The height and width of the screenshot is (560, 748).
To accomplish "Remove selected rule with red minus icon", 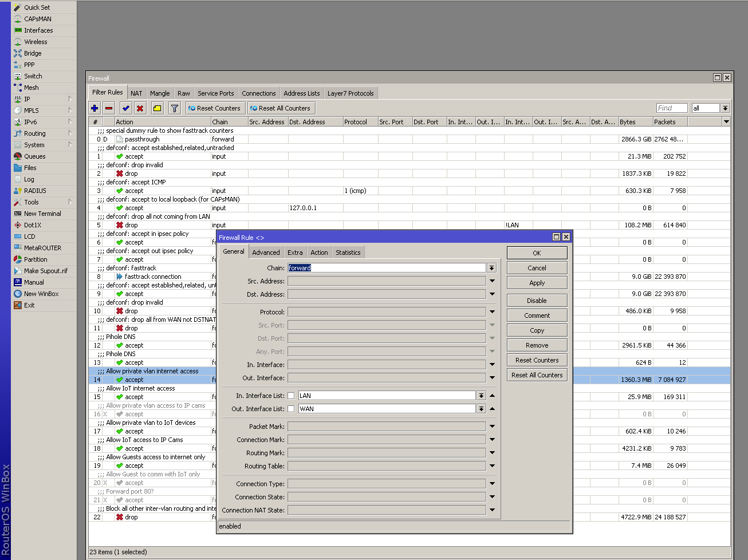I will click(109, 108).
